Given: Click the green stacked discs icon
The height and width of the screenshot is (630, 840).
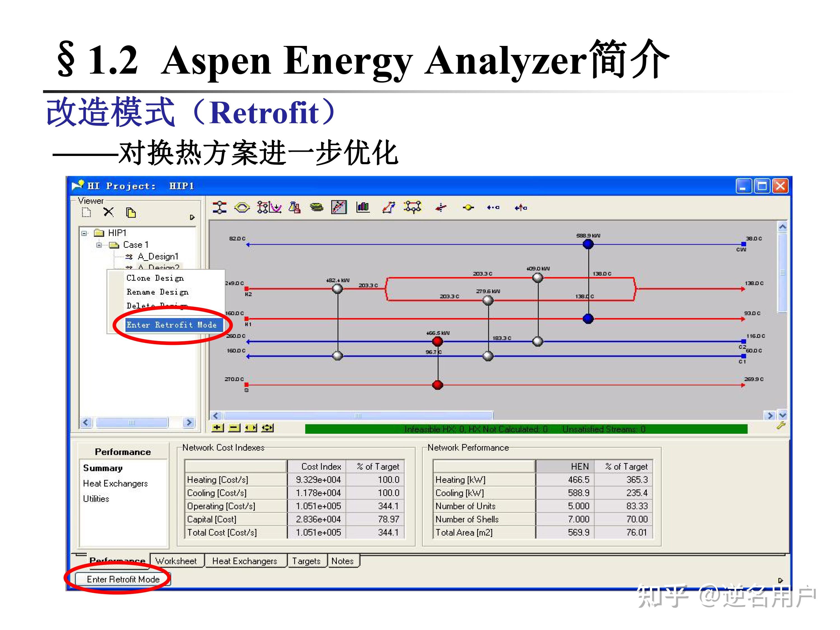Looking at the screenshot, I should (317, 207).
